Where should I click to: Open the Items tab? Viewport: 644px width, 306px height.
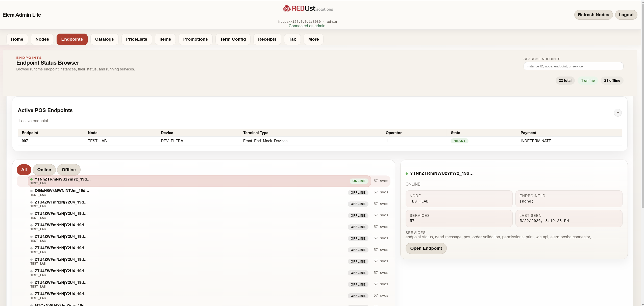(x=165, y=39)
